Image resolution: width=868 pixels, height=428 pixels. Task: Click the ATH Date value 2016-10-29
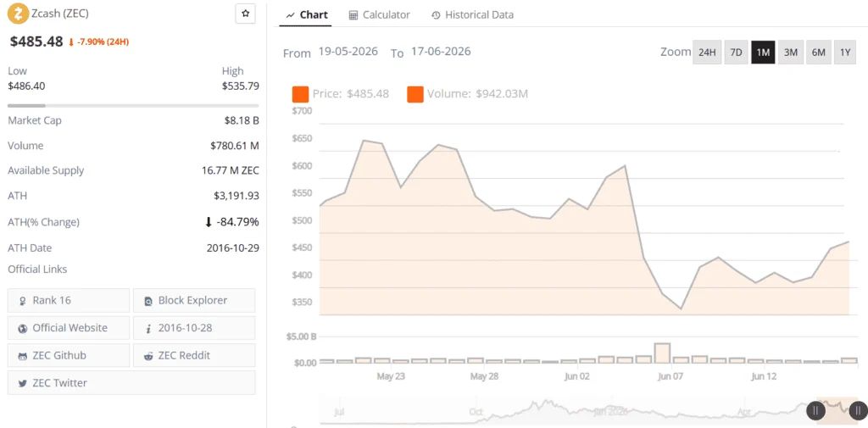pyautogui.click(x=233, y=248)
